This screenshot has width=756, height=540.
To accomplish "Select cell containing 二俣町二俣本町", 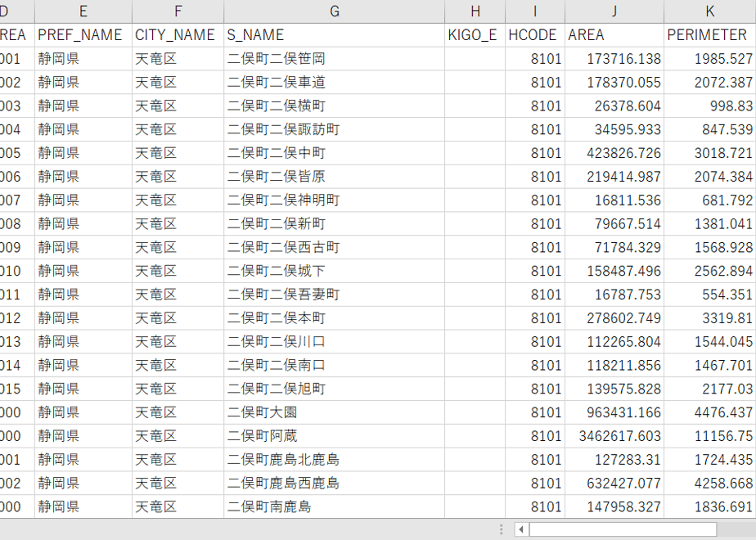I will pos(334,319).
